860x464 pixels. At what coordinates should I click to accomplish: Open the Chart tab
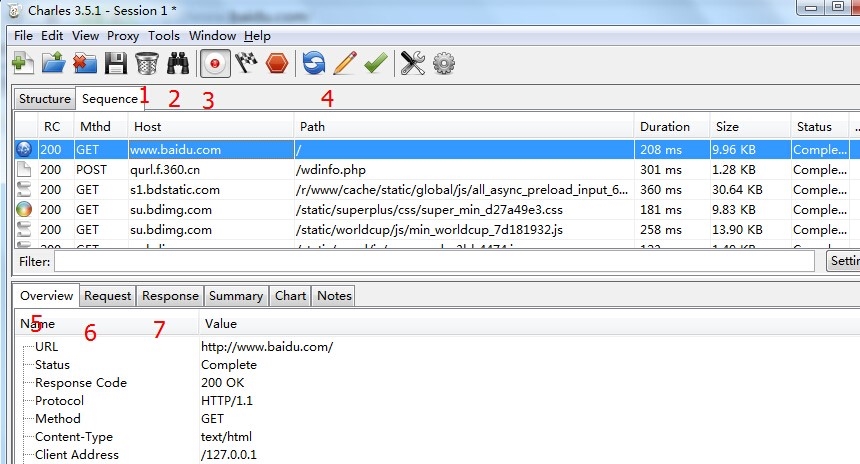290,296
